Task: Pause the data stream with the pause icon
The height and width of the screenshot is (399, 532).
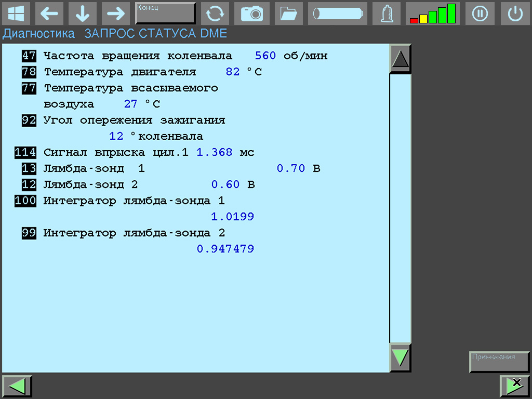Action: point(480,14)
